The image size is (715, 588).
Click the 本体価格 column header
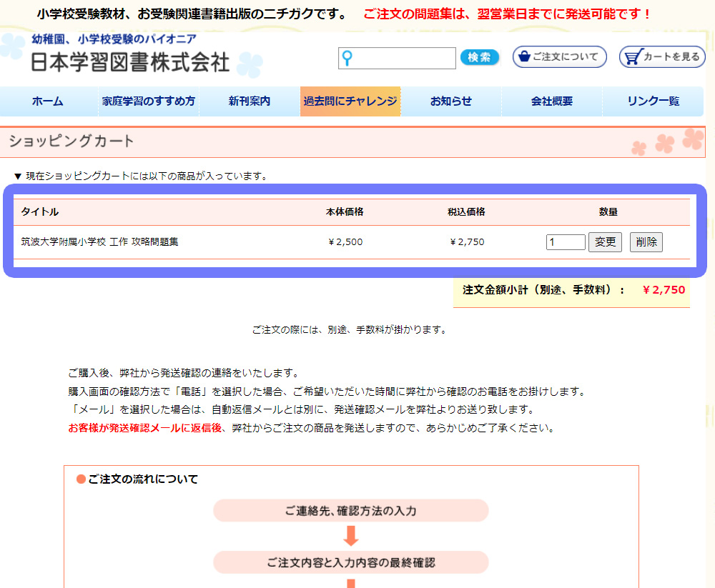click(x=345, y=212)
